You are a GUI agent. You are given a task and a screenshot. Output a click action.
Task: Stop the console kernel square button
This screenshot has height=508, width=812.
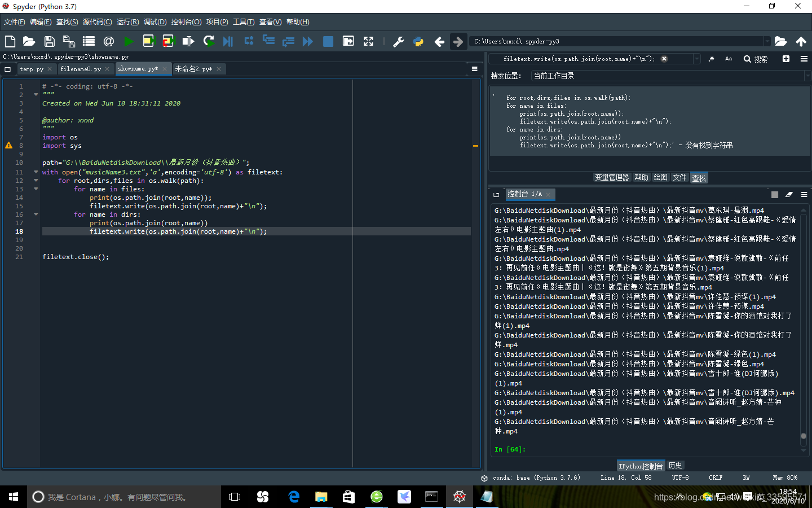[x=775, y=194]
